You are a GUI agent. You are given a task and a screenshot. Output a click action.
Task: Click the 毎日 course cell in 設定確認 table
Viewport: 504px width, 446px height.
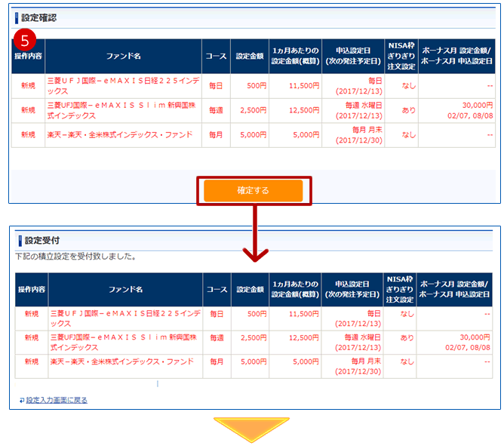pos(216,86)
